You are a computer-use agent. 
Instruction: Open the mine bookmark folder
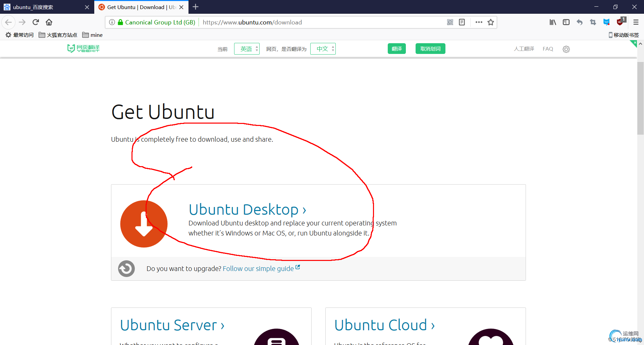(x=93, y=35)
